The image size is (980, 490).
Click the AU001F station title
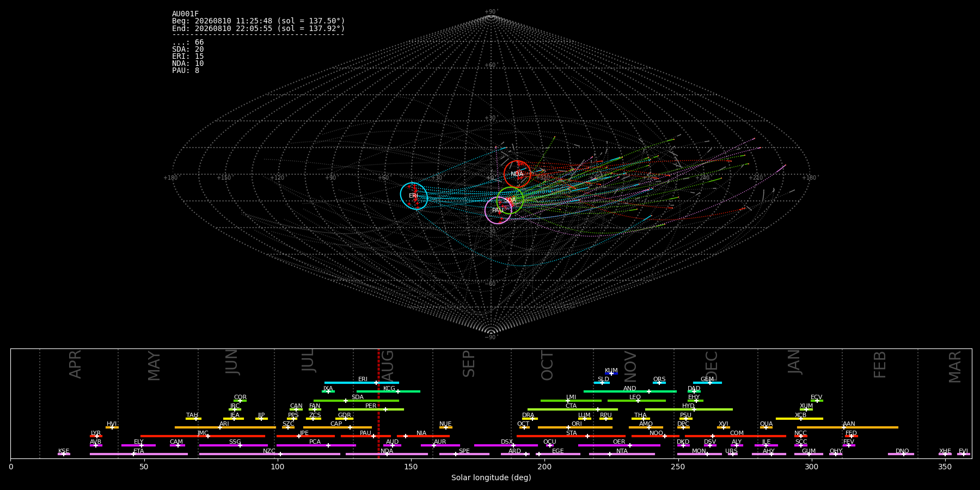tap(186, 14)
